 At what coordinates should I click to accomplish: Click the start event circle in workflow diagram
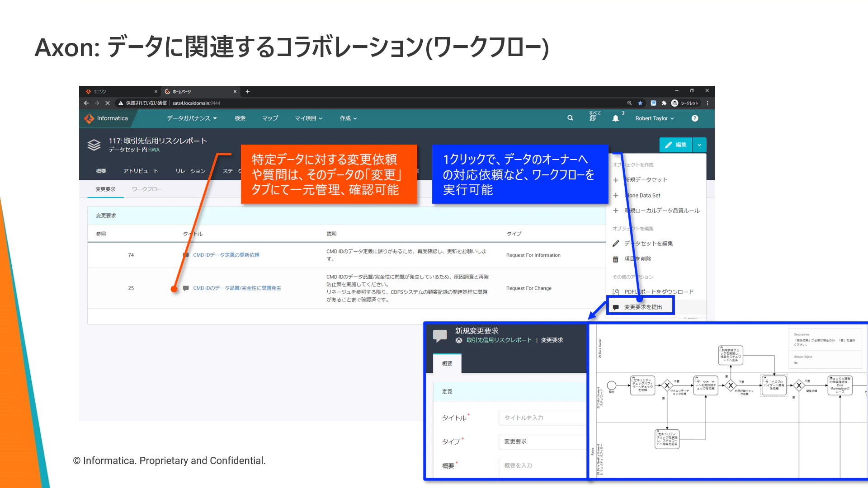tap(611, 385)
